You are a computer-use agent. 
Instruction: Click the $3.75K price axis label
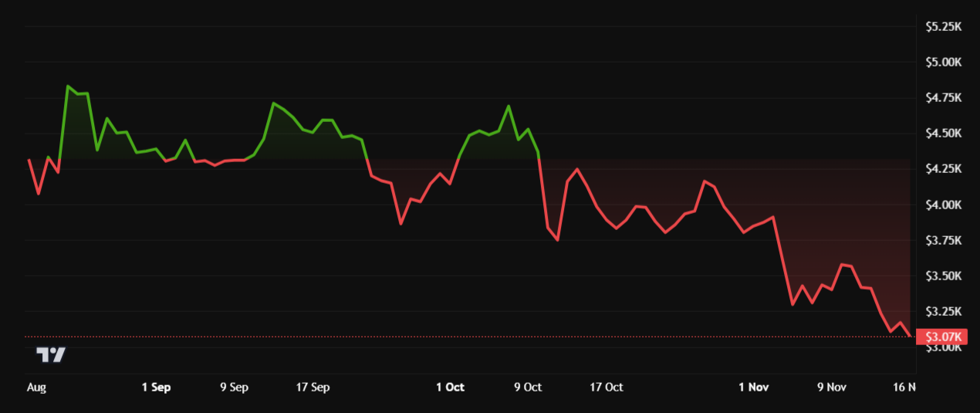[944, 241]
